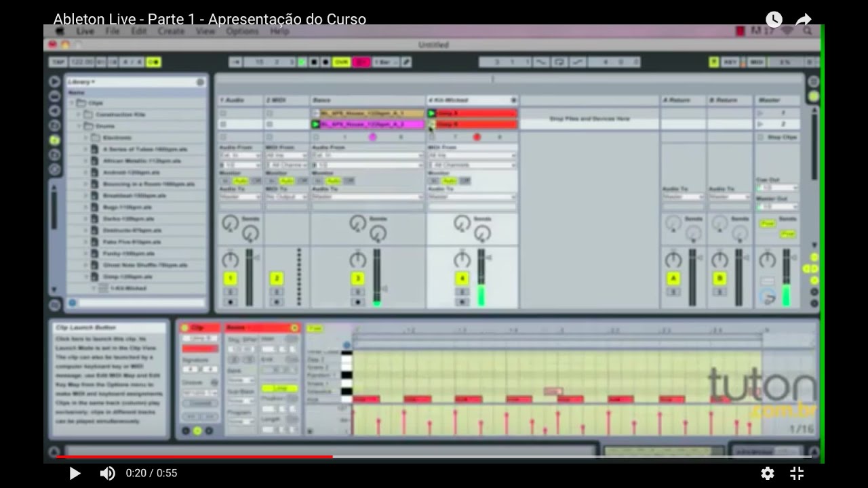Collapse the Drums folder in the browser

coord(79,126)
